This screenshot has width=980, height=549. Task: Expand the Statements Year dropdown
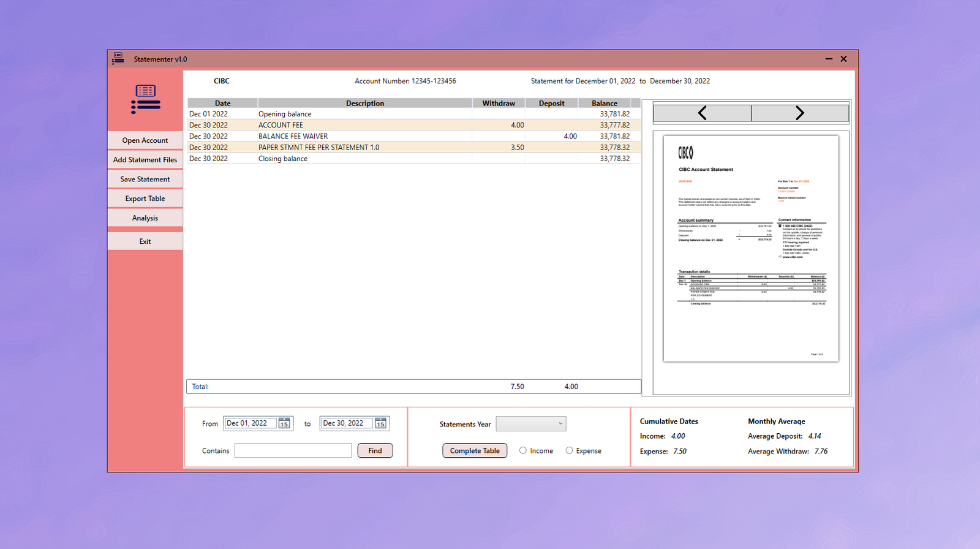pyautogui.click(x=531, y=424)
